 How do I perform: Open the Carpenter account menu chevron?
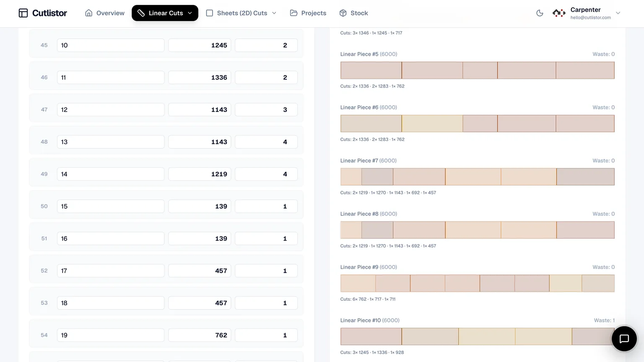618,13
